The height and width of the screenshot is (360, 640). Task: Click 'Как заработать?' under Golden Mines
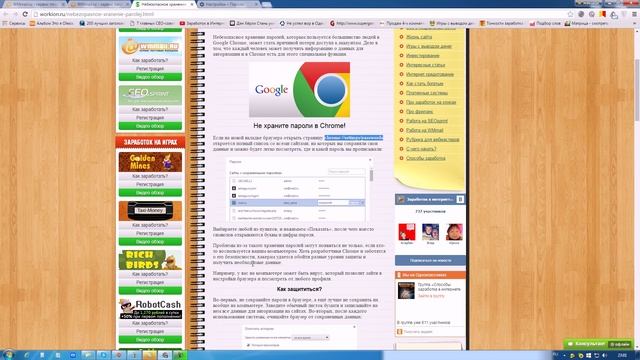pos(150,176)
